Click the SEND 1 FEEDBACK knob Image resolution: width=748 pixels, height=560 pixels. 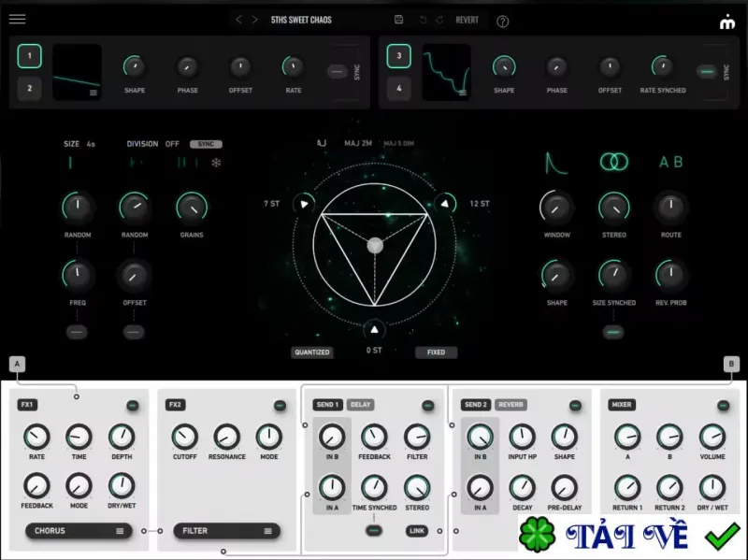click(x=375, y=436)
